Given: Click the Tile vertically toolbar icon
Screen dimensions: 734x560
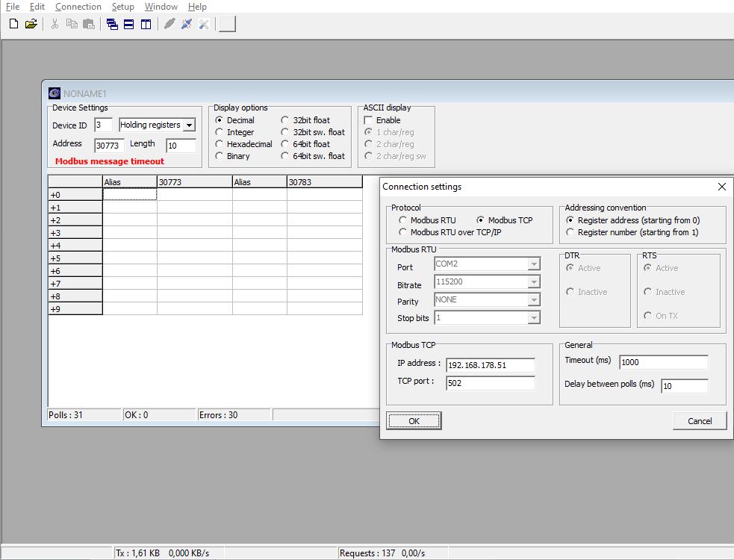Looking at the screenshot, I should click(146, 24).
